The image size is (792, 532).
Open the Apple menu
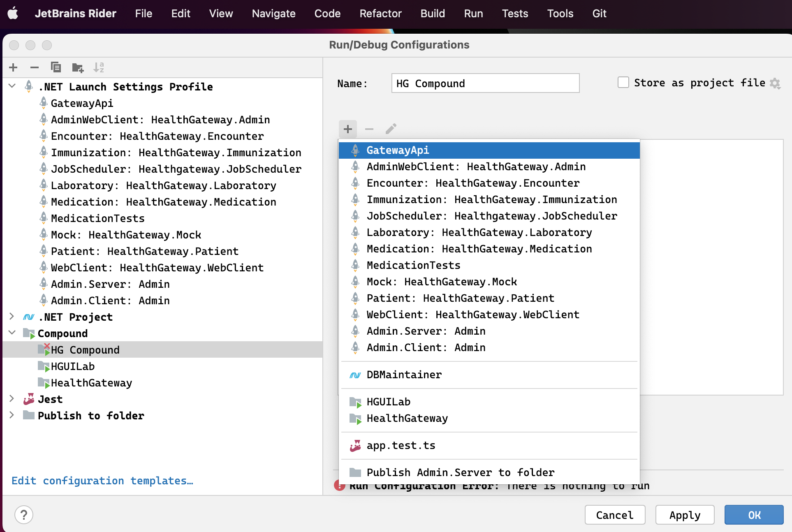13,14
